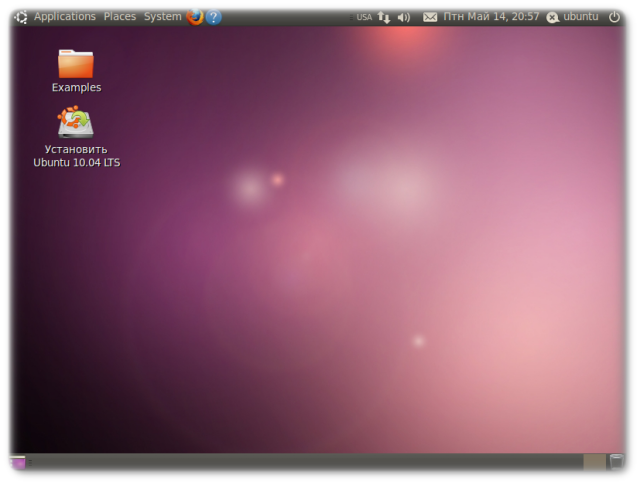Viewport: 640px width, 485px height.
Task: Select the workspace switcher in bottom panel
Action: click(x=594, y=462)
